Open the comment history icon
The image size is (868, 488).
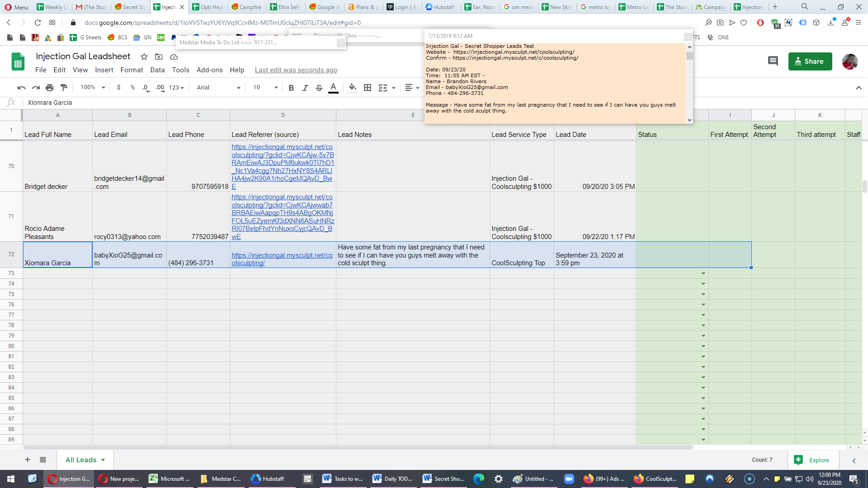[773, 61]
